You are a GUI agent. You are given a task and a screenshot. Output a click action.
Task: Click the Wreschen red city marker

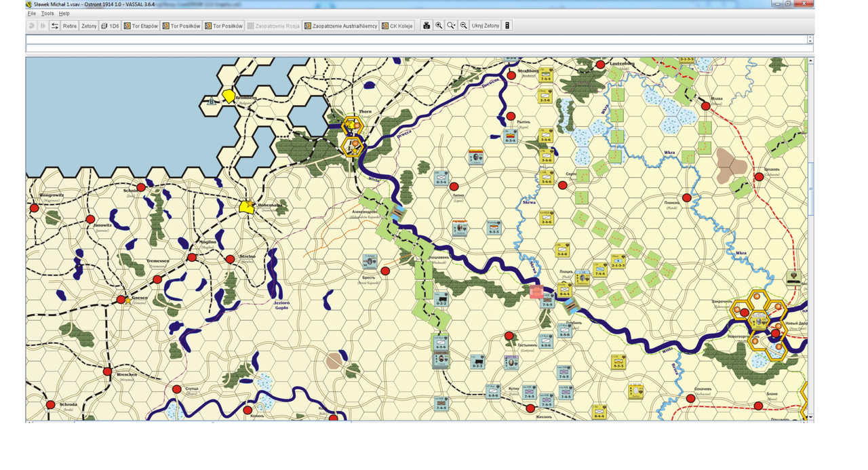[107, 372]
